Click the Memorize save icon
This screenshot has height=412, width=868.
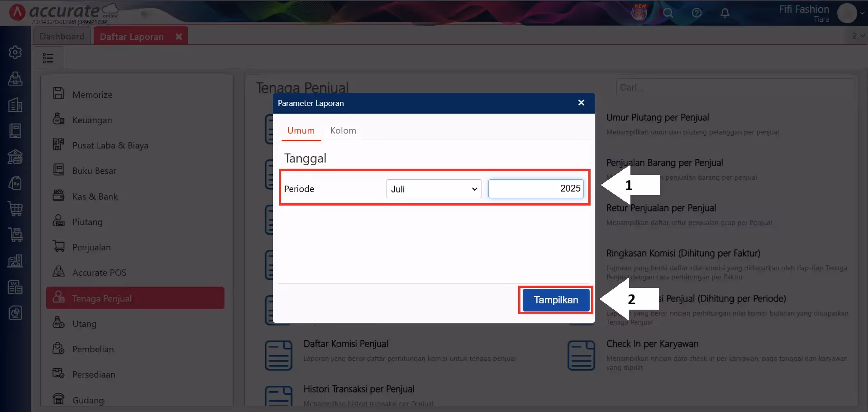59,93
